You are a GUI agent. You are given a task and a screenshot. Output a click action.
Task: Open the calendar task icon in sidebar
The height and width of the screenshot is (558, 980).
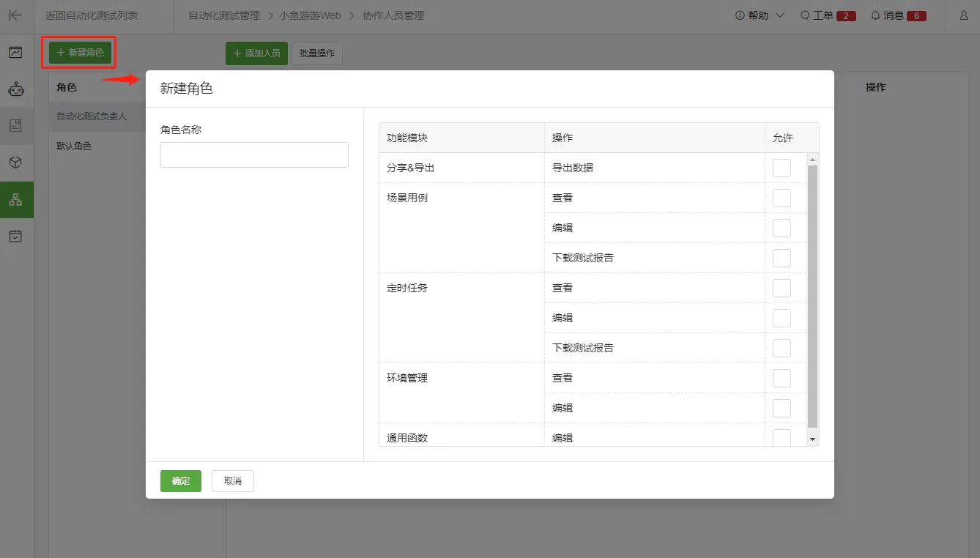click(x=16, y=235)
